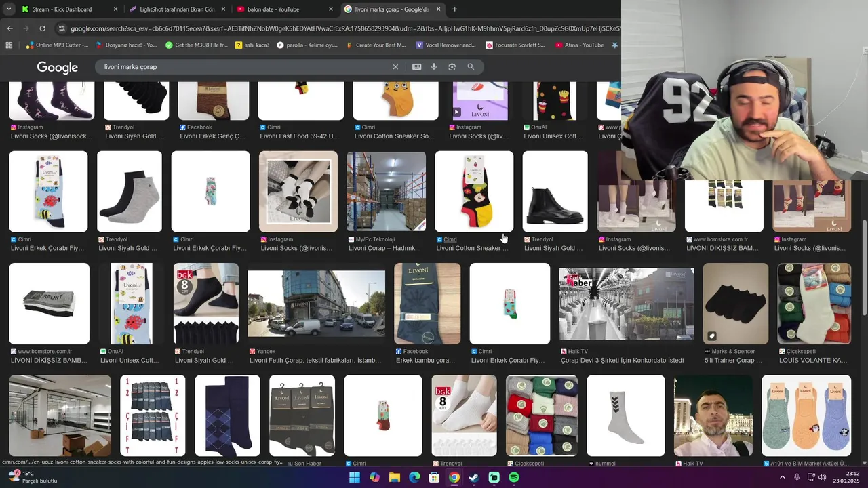Viewport: 868px width, 488px height.
Task: Submit search with magnifier icon
Action: tap(471, 67)
